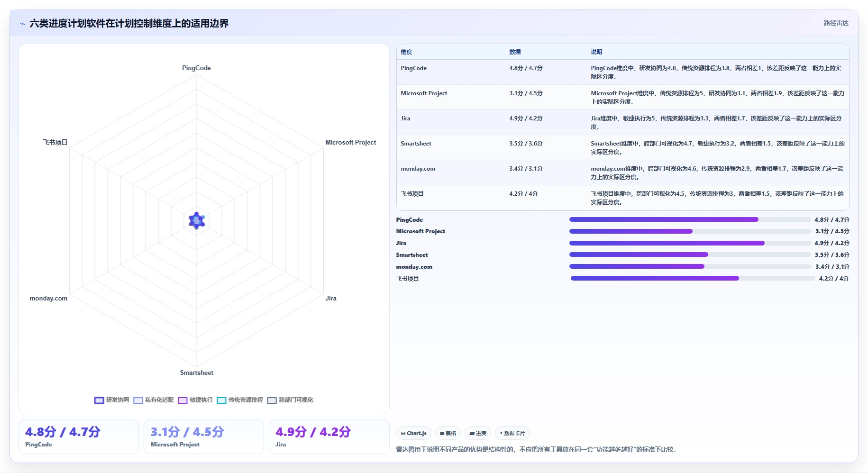Click the Smartsheet row description text
Screen dimensions: 868x473
click(717, 147)
